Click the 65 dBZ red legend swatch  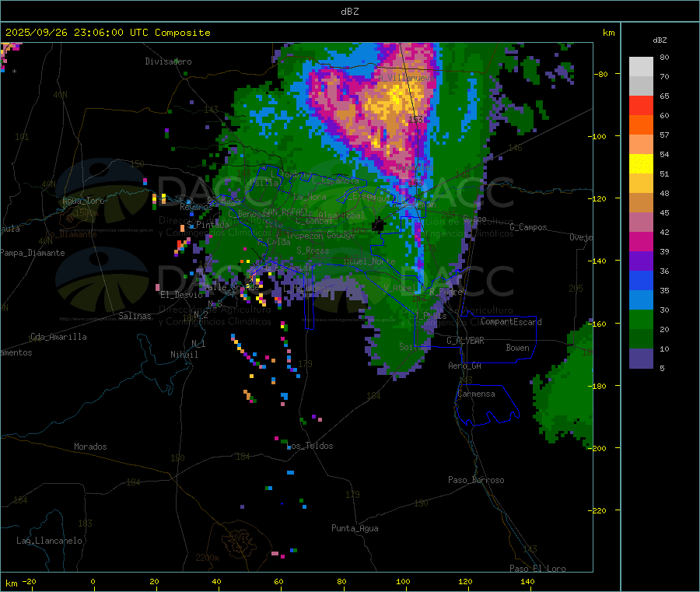(x=641, y=105)
